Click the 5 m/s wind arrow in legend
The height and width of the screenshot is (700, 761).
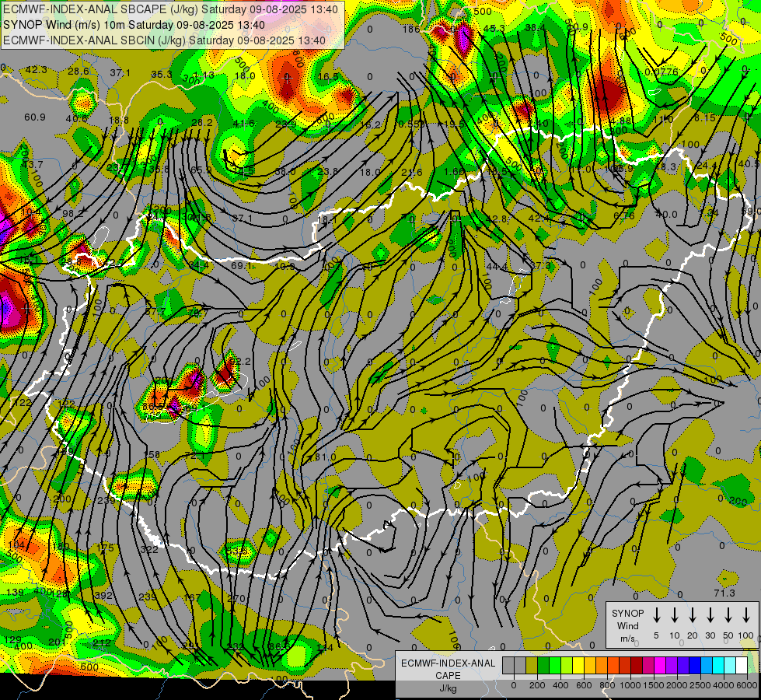point(656,614)
